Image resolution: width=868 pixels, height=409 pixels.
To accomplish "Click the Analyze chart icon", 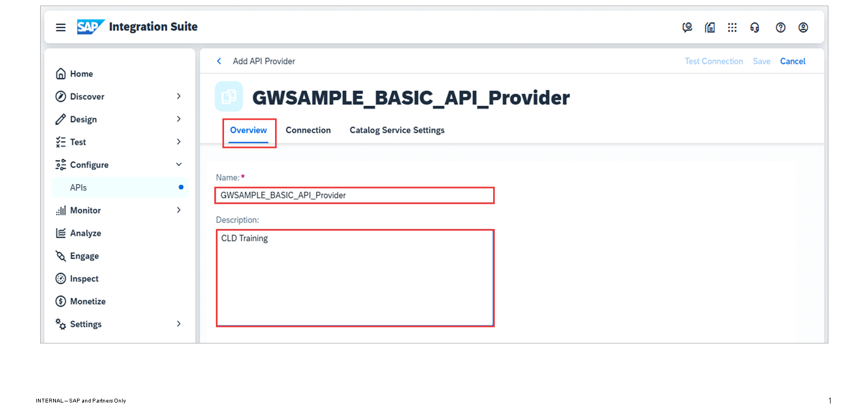I will (61, 233).
